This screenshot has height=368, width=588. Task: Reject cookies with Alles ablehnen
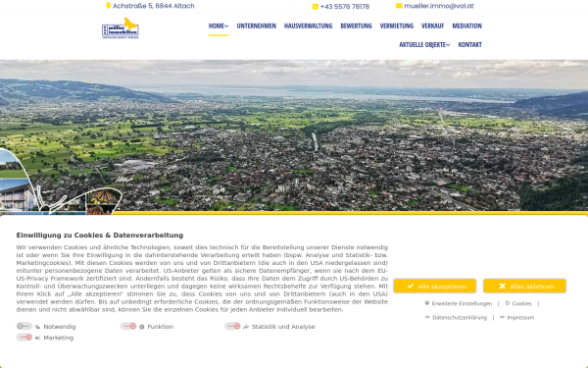[524, 287]
